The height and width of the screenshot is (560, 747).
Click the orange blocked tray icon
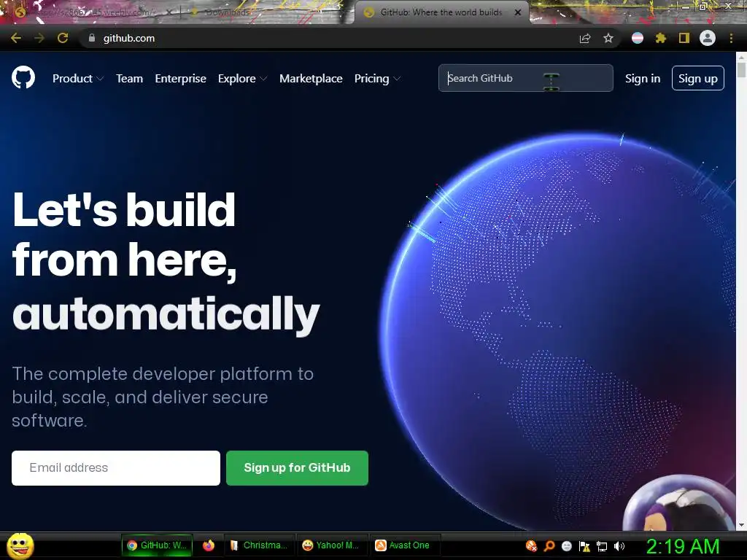pyautogui.click(x=531, y=545)
